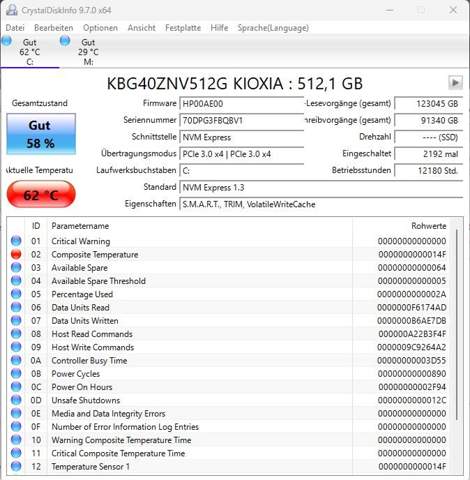Click the red 62 °C temperature indicator
The image size is (470, 480).
41,195
